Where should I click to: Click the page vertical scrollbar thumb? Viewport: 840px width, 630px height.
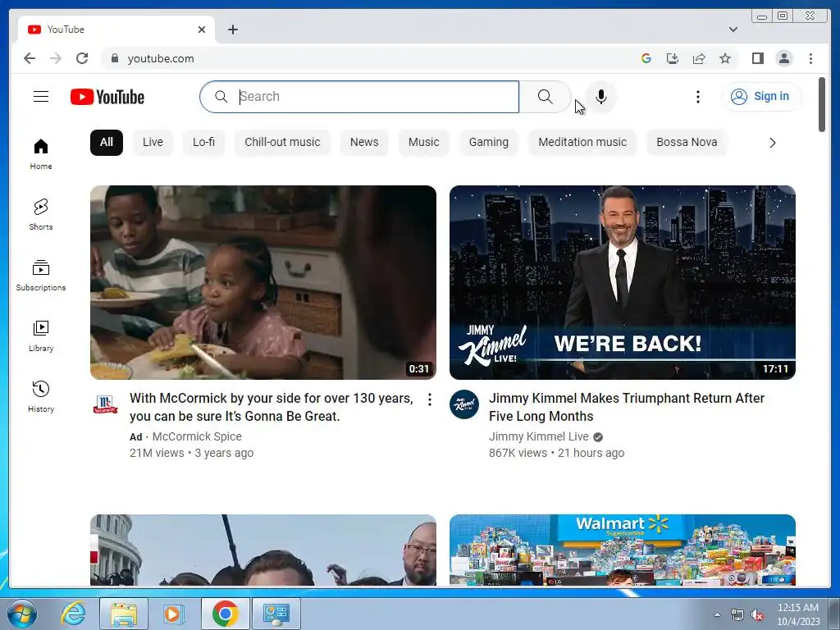[822, 104]
